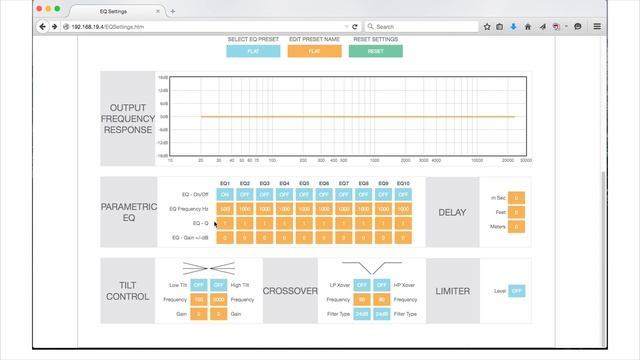Edit the High Tilt gain field
The width and height of the screenshot is (640, 360).
(218, 314)
